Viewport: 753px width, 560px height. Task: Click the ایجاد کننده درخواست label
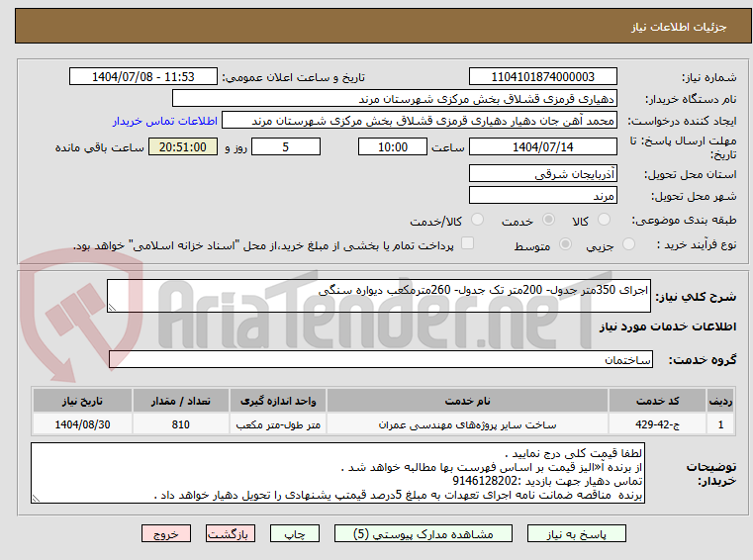pyautogui.click(x=682, y=121)
